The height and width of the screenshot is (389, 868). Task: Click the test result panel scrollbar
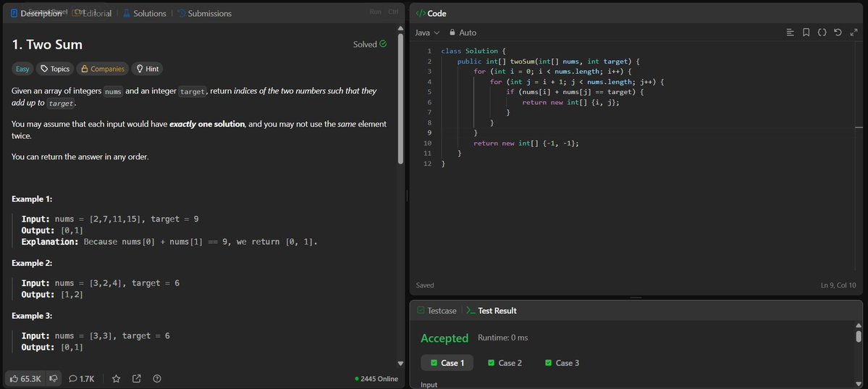[x=859, y=336]
